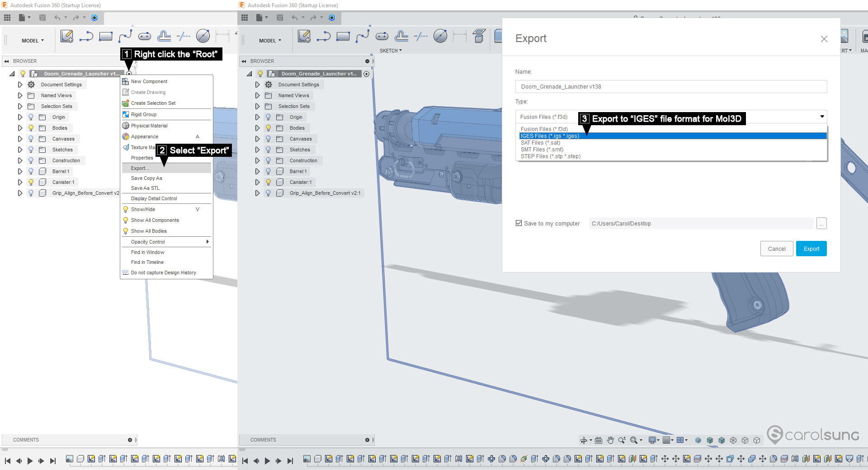Select Show All Components entry
This screenshot has height=470, width=868.
point(166,220)
